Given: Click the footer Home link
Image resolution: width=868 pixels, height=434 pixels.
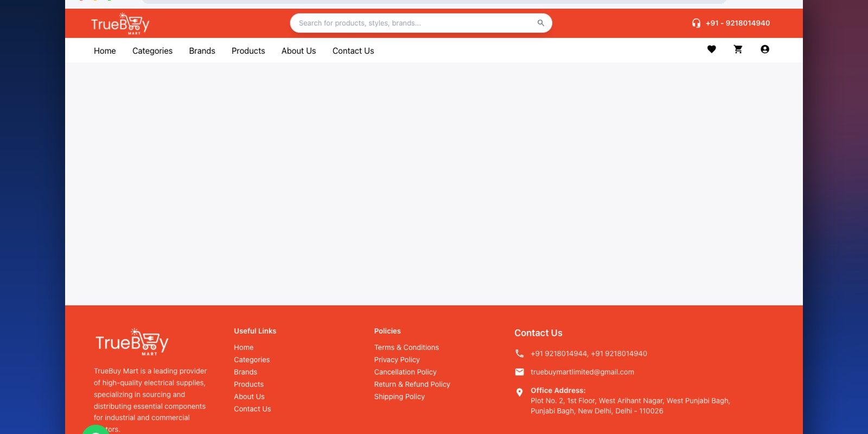Looking at the screenshot, I should tap(244, 348).
